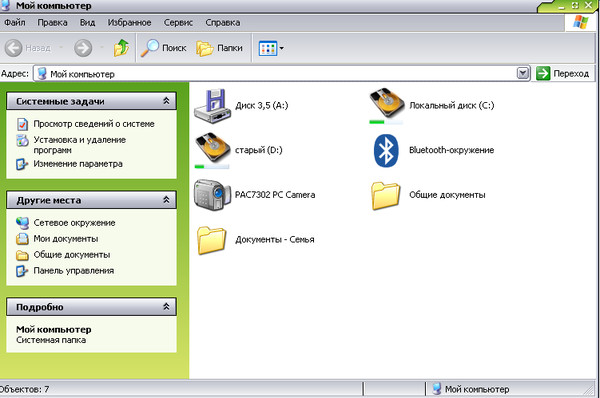This screenshot has height=398, width=600.
Task: Open the Диск 3,5 (A:) floppy drive icon
Action: 212,106
